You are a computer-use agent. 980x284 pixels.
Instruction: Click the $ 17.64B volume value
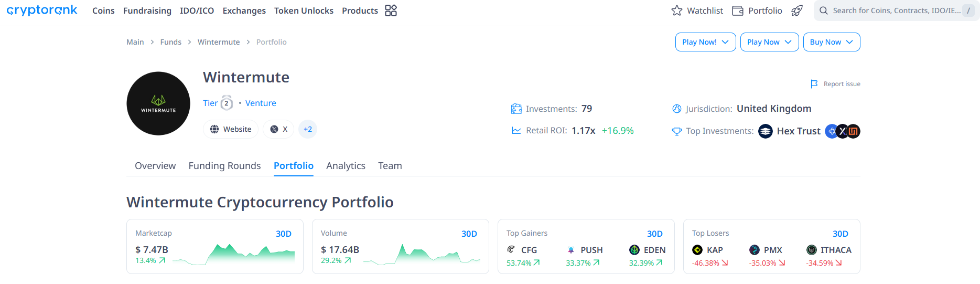coord(340,250)
